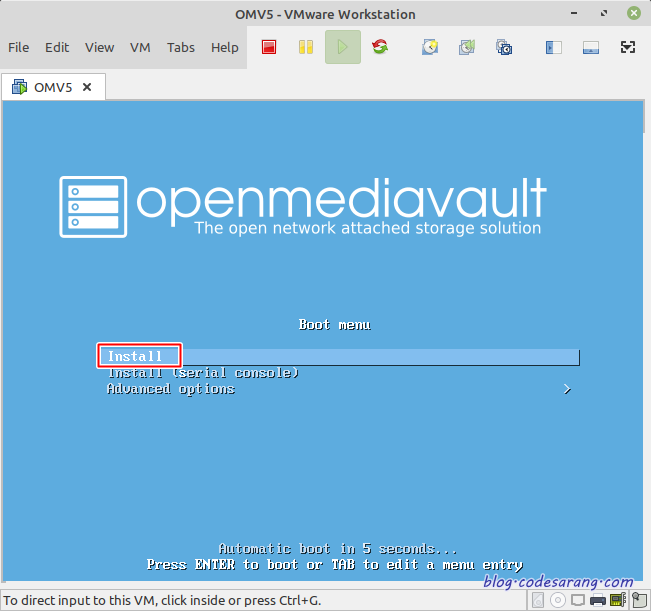Enter full screen mode with the corner-brackets icon
This screenshot has height=611, width=651.
pyautogui.click(x=628, y=47)
